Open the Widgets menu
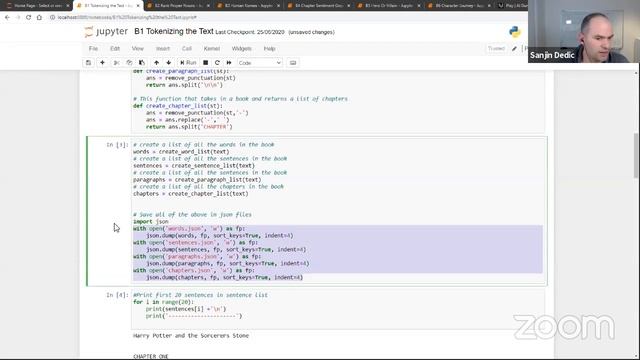Screen dimensions: 640x360 (241, 49)
